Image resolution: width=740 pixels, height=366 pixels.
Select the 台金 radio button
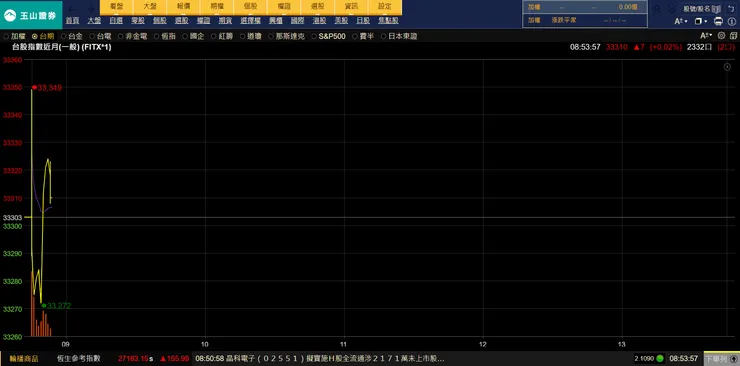pos(63,36)
